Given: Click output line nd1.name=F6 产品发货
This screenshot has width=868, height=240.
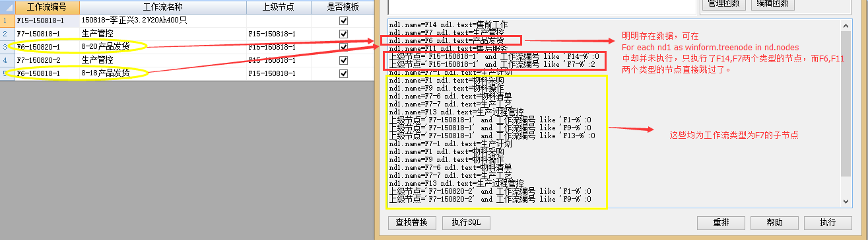Looking at the screenshot, I should tap(446, 41).
